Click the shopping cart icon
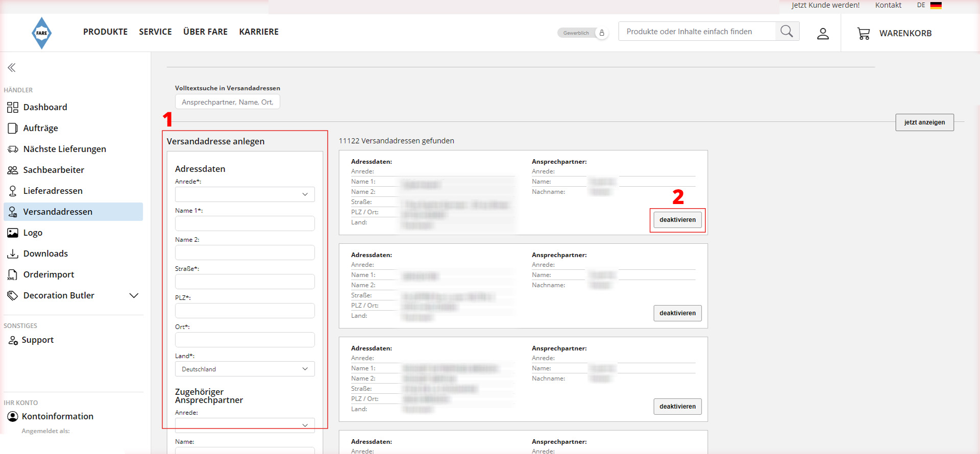The height and width of the screenshot is (454, 980). tap(863, 34)
